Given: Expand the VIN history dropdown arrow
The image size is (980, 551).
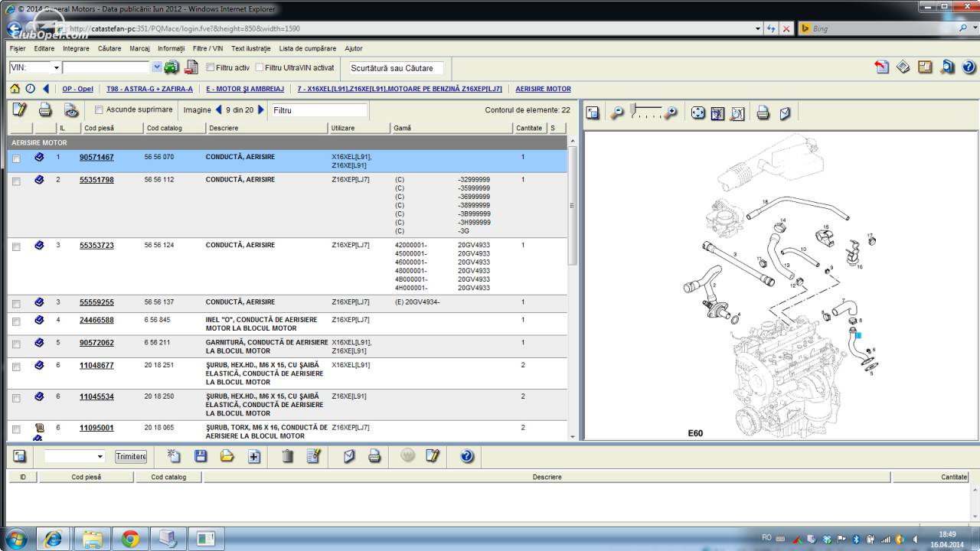Looking at the screenshot, I should pyautogui.click(x=157, y=67).
